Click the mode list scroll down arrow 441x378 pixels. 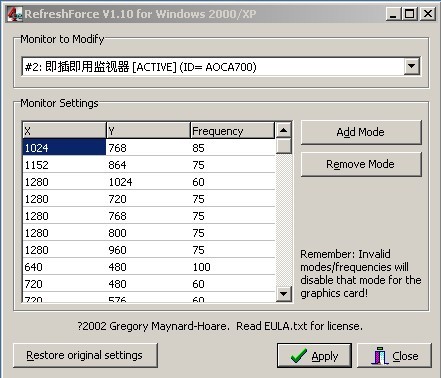(284, 294)
